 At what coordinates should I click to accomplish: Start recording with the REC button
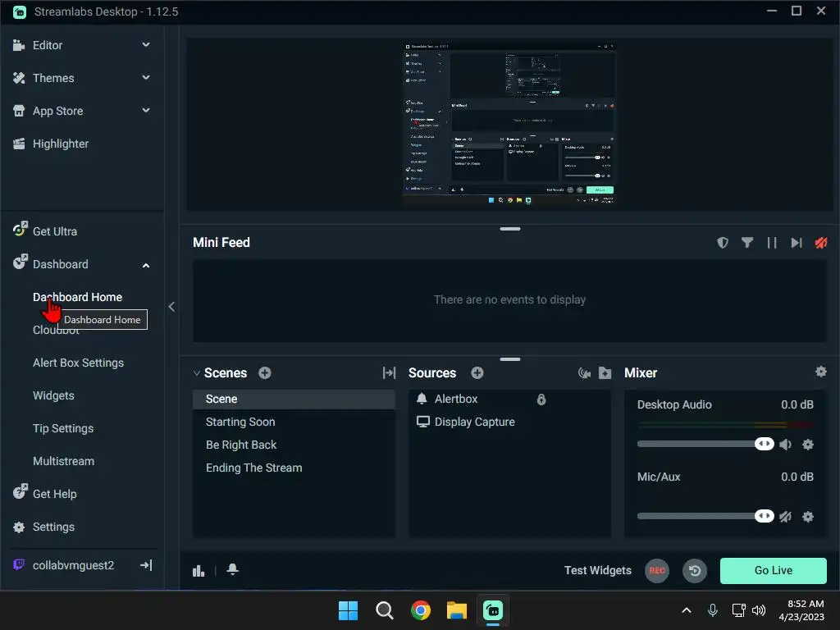[x=657, y=571]
